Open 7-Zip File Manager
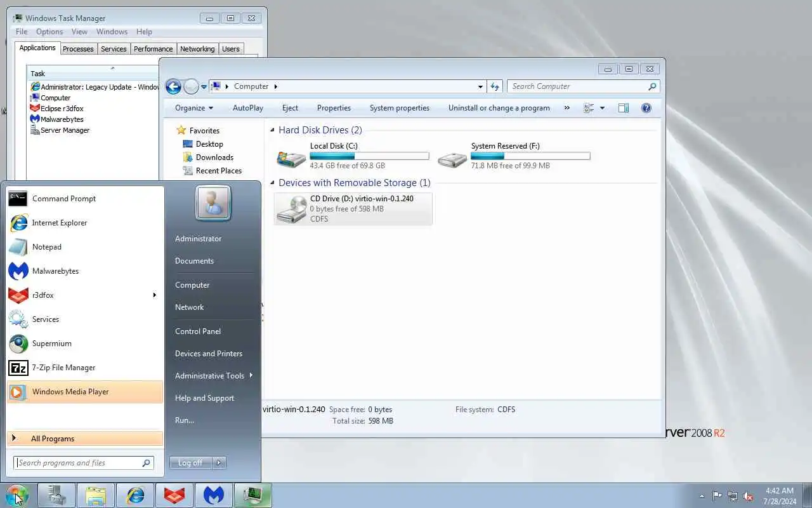 85,368
